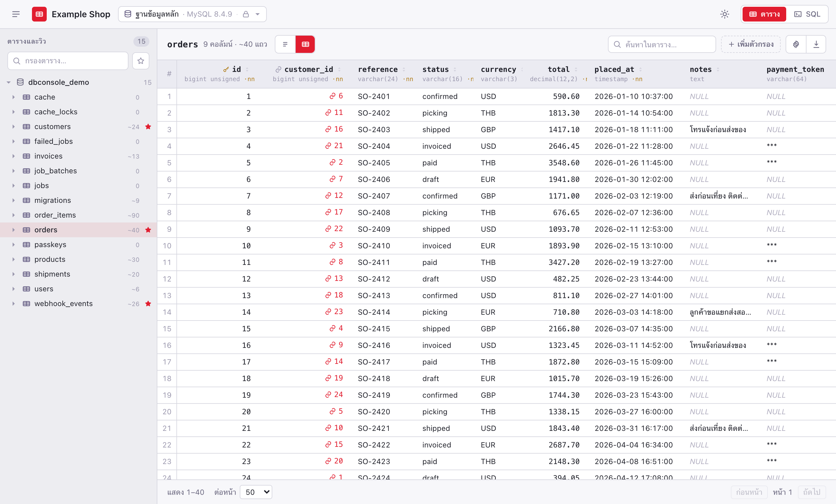Viewport: 836px width, 504px height.
Task: Sort by the total column sort arrows
Action: pos(576,69)
